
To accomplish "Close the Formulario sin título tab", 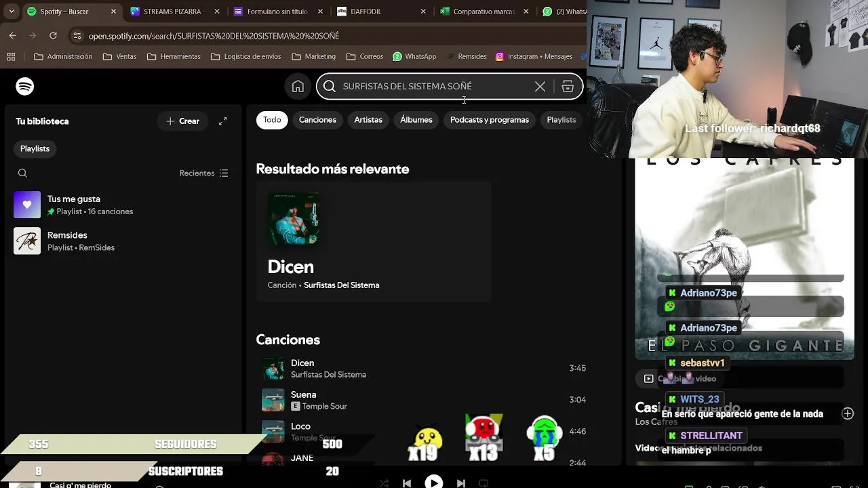I will click(x=320, y=12).
